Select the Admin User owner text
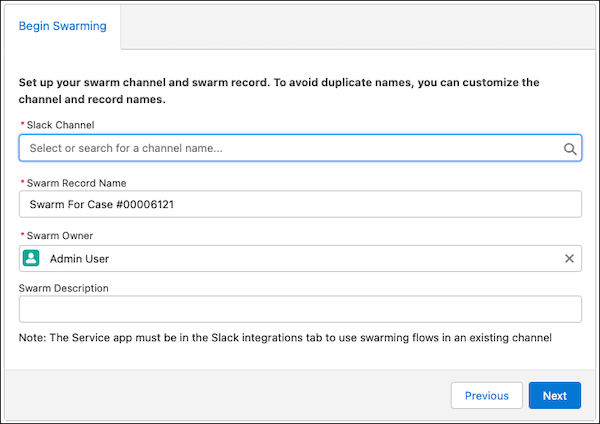The height and width of the screenshot is (424, 600). coord(79,259)
